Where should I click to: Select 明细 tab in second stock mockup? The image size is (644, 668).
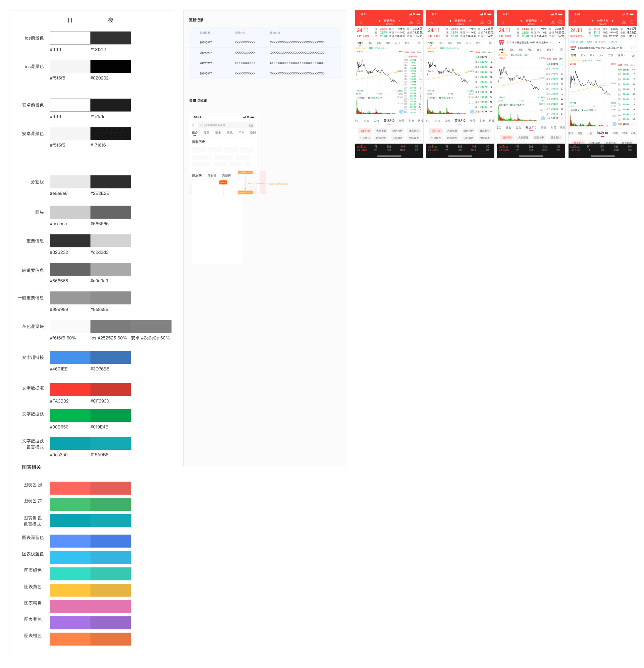[484, 53]
